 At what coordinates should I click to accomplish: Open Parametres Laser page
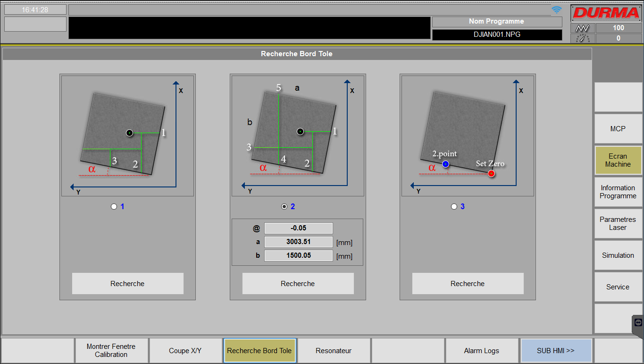click(618, 223)
